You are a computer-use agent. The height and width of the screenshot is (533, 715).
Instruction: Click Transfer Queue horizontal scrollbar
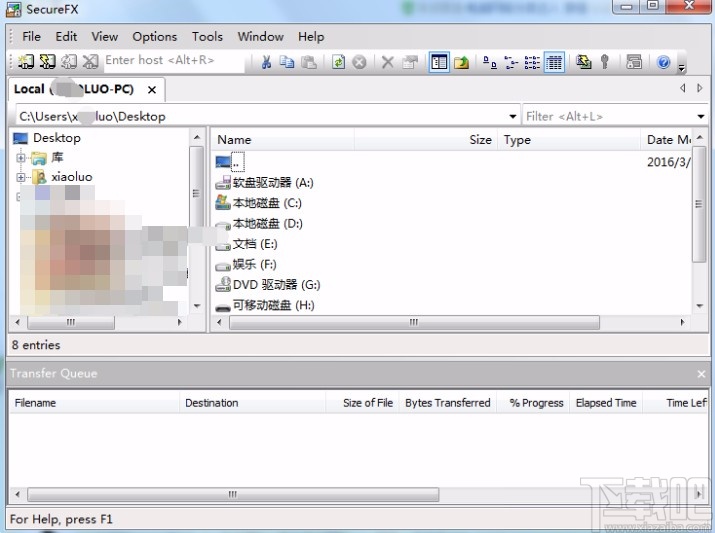tap(233, 494)
